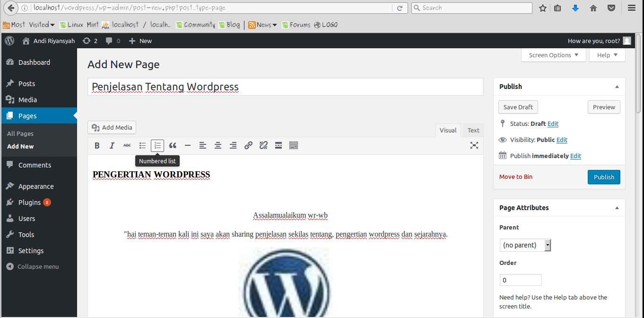Screen dimensions: 644x318
Task: Toggle the second toolbar row
Action: coord(294,145)
